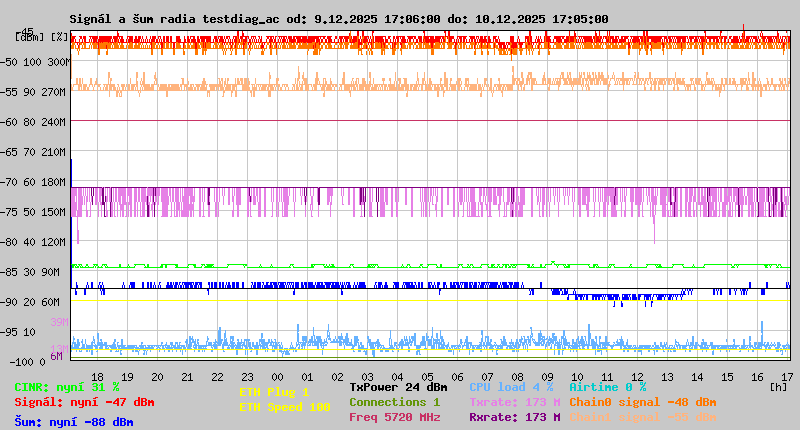Click the "20" hour tick label
This screenshot has width=800, height=430.
157,377
